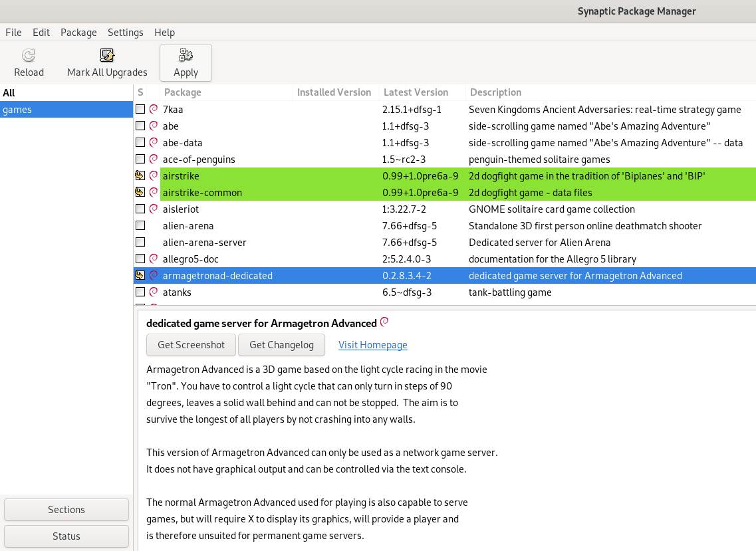Image resolution: width=756 pixels, height=551 pixels.
Task: Toggle the checkbox for abe package
Action: click(x=140, y=126)
